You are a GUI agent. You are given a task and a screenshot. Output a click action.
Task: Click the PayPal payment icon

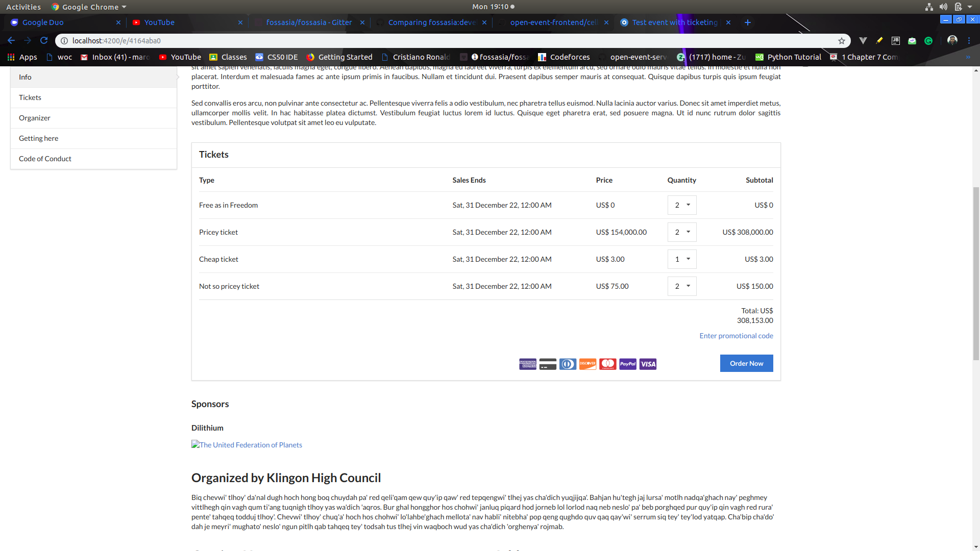tap(628, 364)
